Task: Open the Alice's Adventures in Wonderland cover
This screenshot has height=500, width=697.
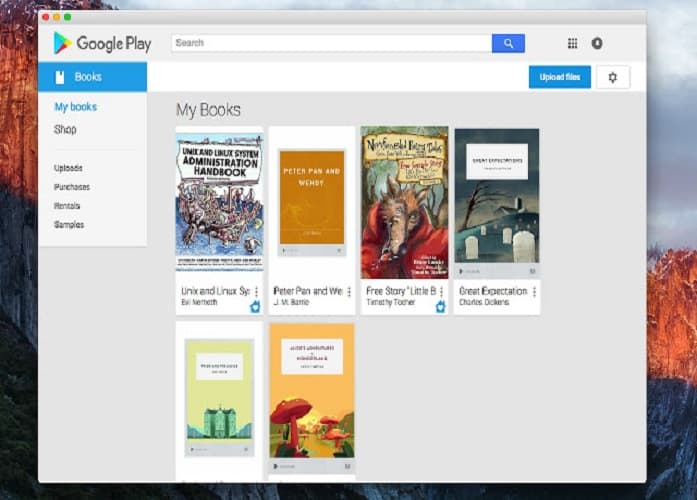Action: point(312,397)
